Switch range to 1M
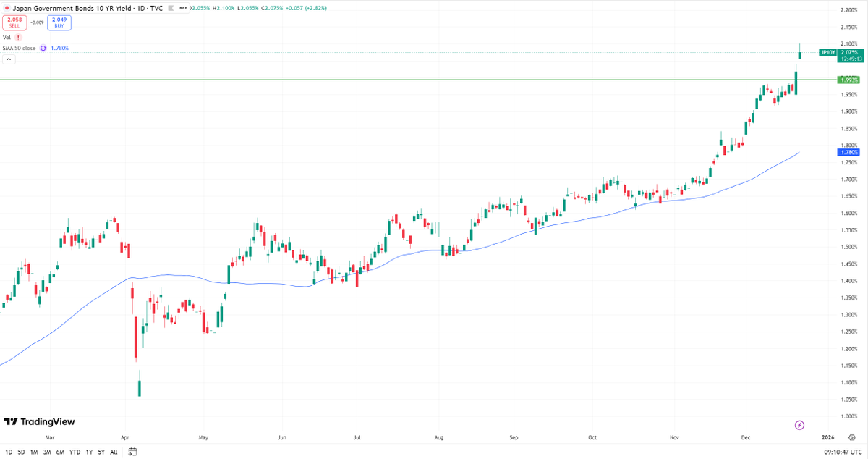The height and width of the screenshot is (459, 868). pyautogui.click(x=34, y=452)
